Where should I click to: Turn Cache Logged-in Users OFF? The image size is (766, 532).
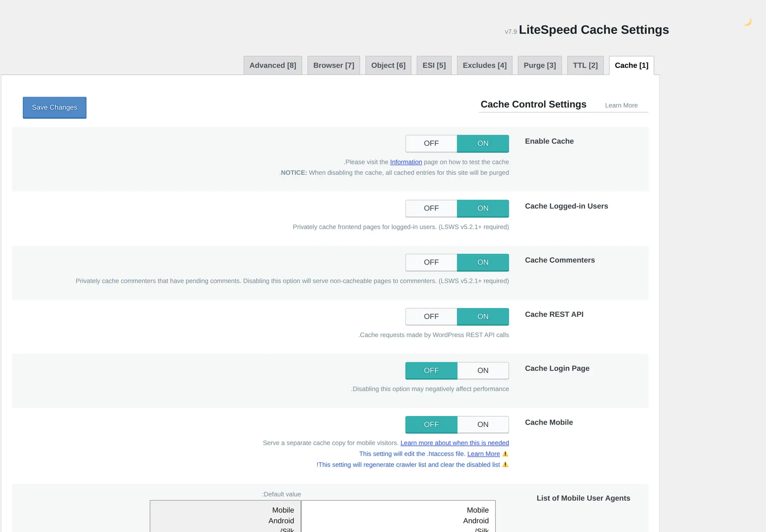(431, 208)
